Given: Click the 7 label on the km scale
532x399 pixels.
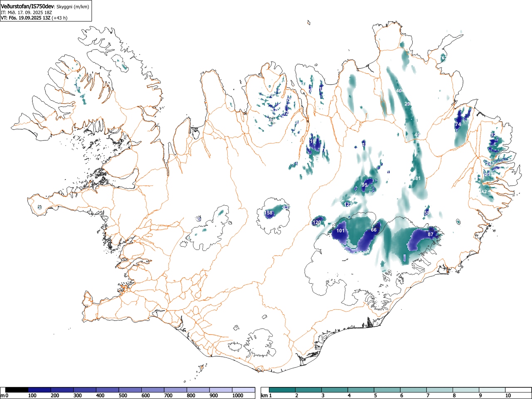Looking at the screenshot, I should coord(428,396).
